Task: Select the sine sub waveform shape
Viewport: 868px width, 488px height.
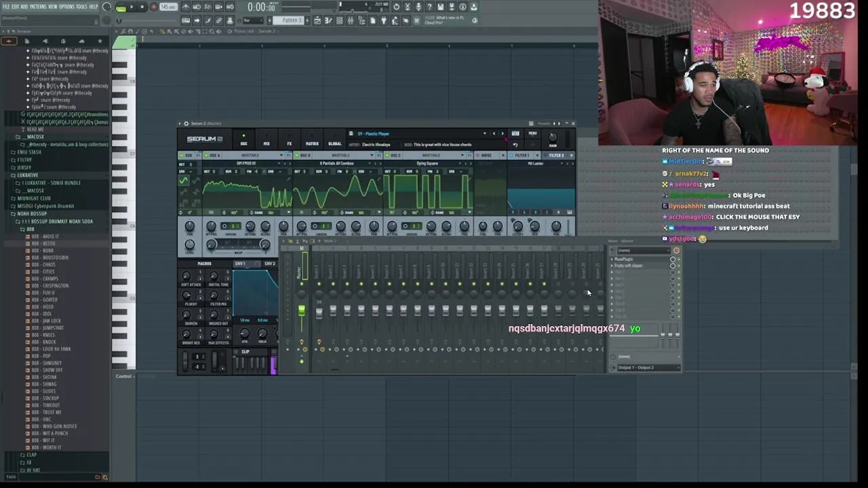Action: click(183, 182)
